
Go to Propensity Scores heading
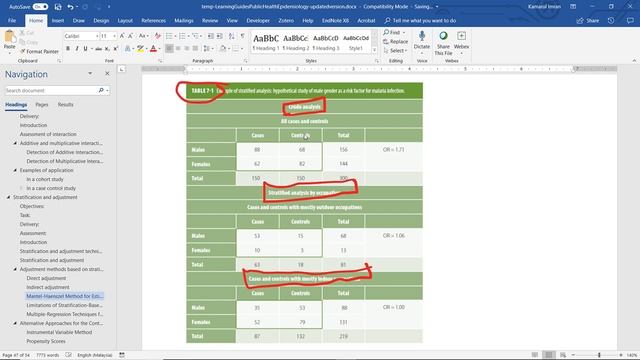(46, 341)
